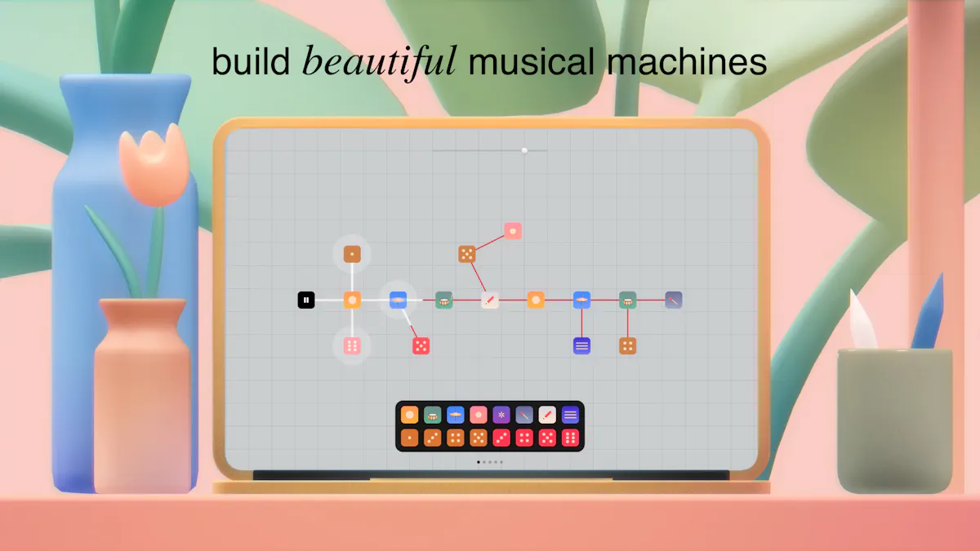This screenshot has height=551, width=980.
Task: Choose the green snare drum block in the palette
Action: pos(433,415)
